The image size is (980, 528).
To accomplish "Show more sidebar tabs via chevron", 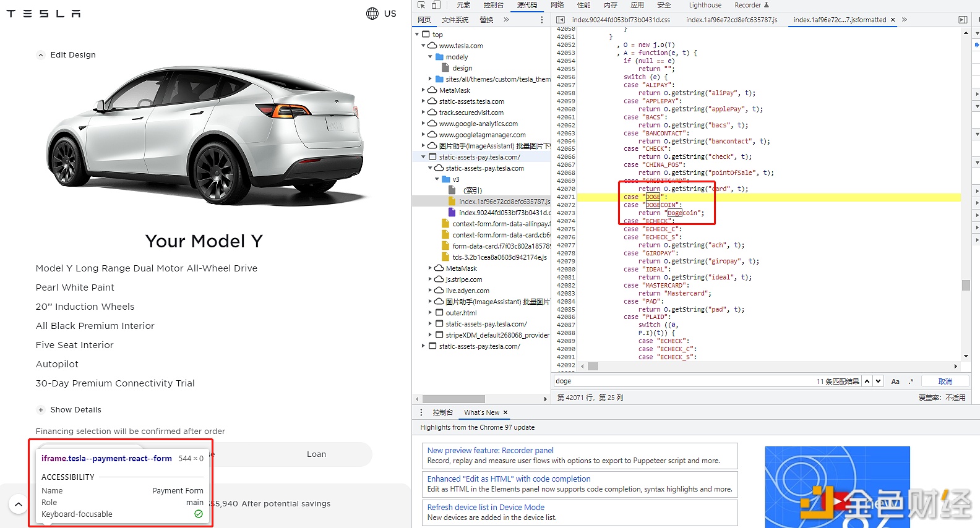I will [x=506, y=20].
